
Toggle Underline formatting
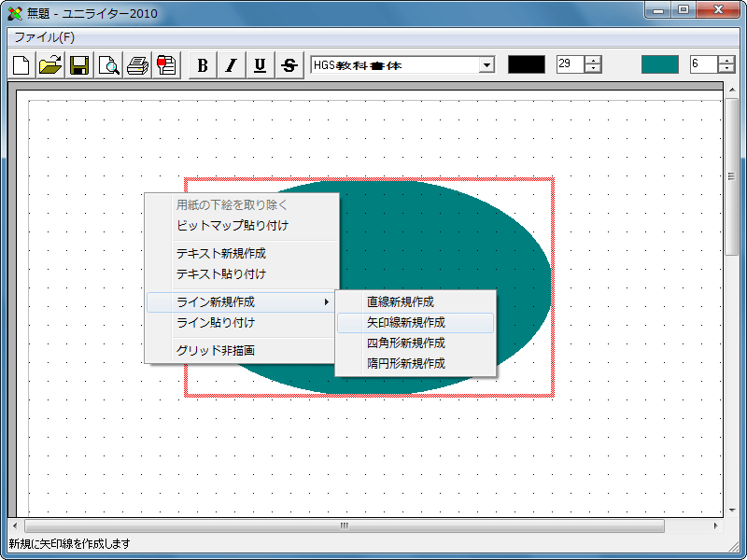[x=261, y=65]
